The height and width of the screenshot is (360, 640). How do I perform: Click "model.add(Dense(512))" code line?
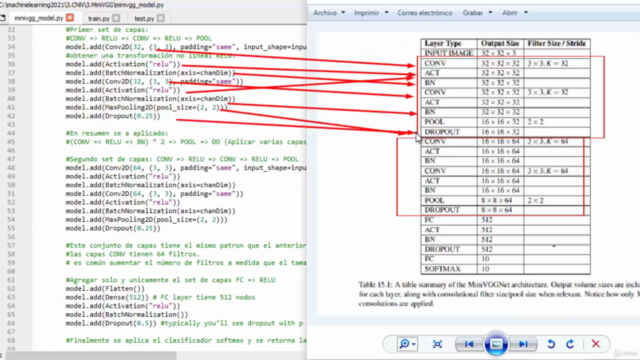(107, 297)
